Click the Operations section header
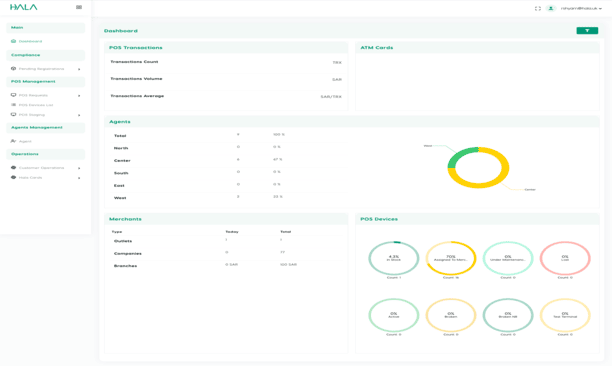 pos(46,154)
